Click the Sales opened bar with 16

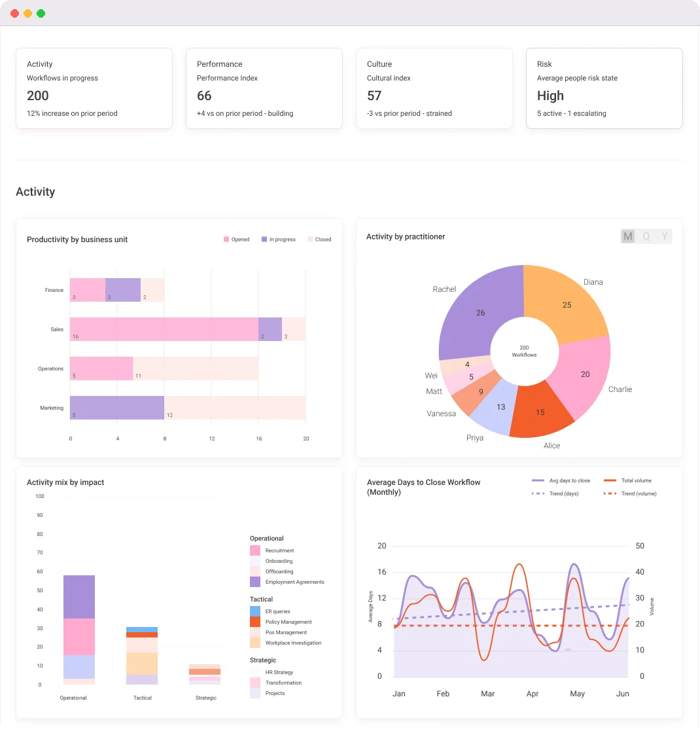tap(164, 329)
